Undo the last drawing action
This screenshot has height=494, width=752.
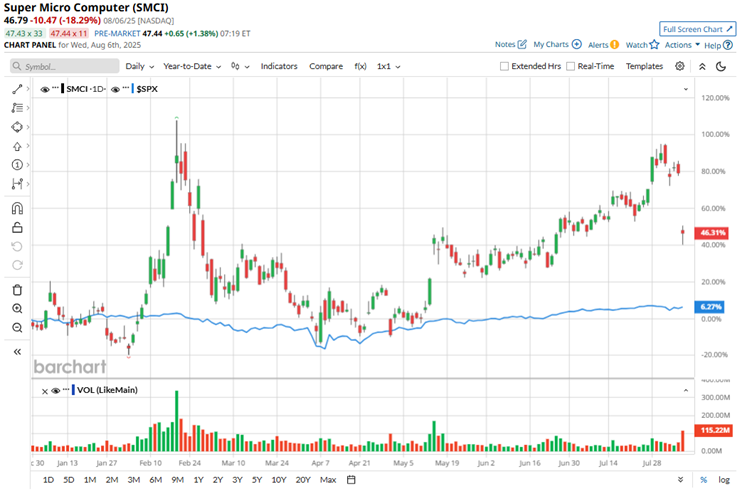pyautogui.click(x=17, y=247)
